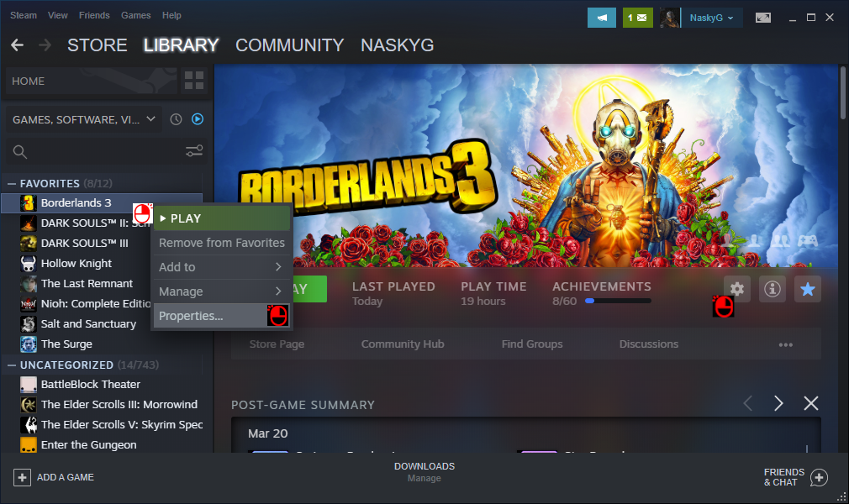Open the Help menu
Image resolution: width=849 pixels, height=504 pixels.
171,15
